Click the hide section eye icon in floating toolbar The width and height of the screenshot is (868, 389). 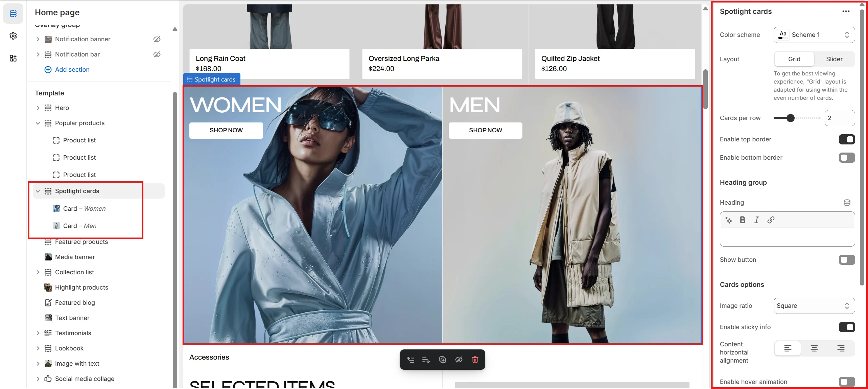[x=459, y=360]
